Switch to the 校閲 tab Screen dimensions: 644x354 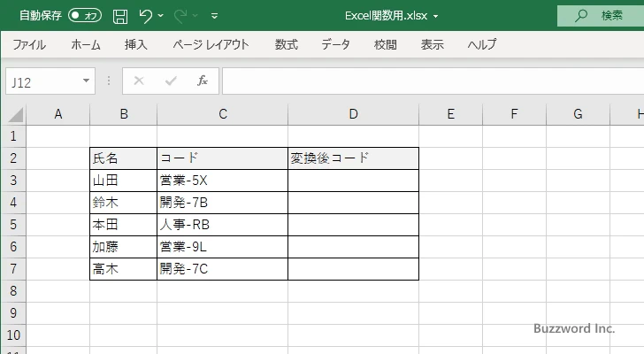tap(386, 44)
